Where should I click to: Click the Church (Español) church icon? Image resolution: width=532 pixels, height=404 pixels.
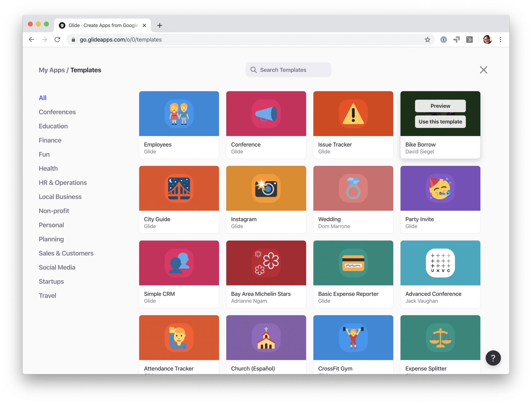pyautogui.click(x=266, y=337)
